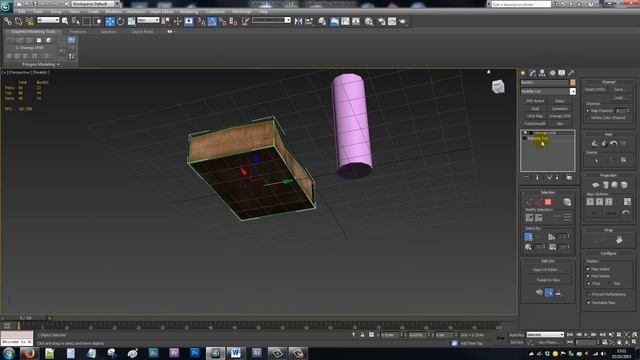The height and width of the screenshot is (360, 640).
Task: Open the reference coordinate system dropdown
Action: tap(148, 20)
